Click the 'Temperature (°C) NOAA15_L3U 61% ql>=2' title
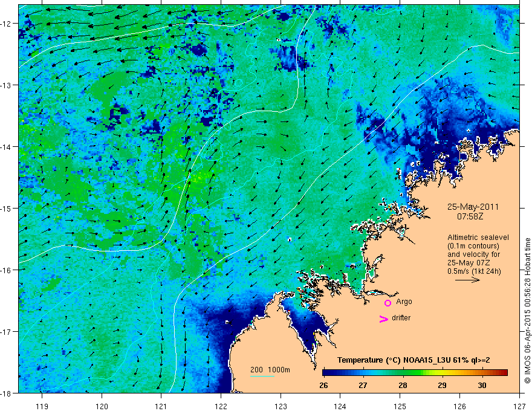 point(414,360)
